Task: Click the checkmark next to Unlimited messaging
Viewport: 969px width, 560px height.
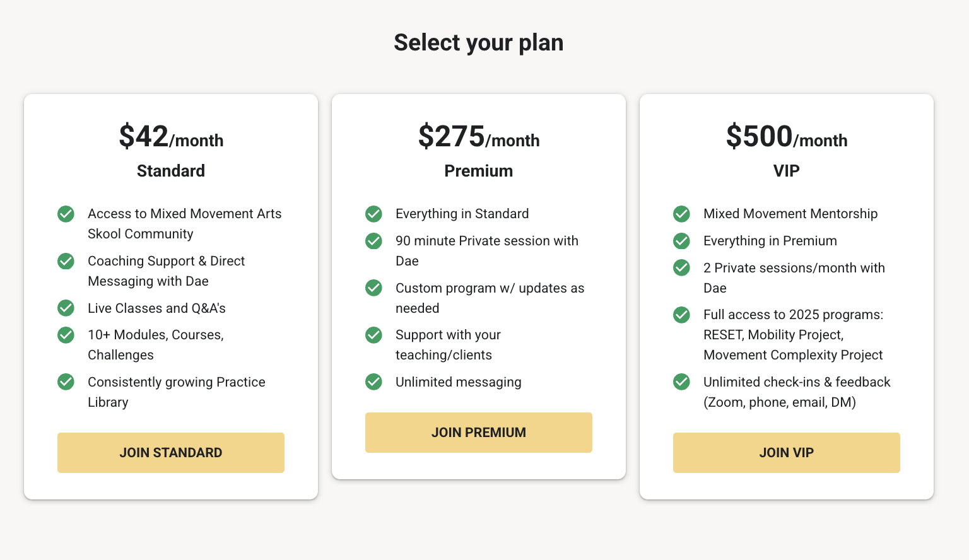Action: point(374,382)
